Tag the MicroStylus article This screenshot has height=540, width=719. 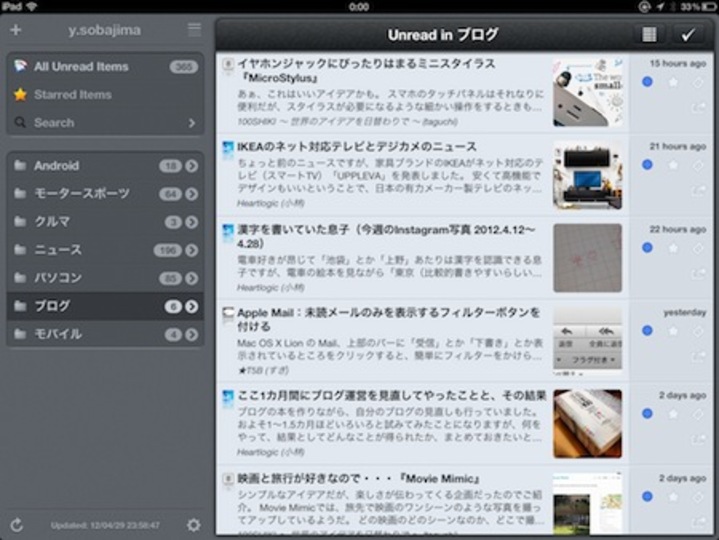point(698,83)
